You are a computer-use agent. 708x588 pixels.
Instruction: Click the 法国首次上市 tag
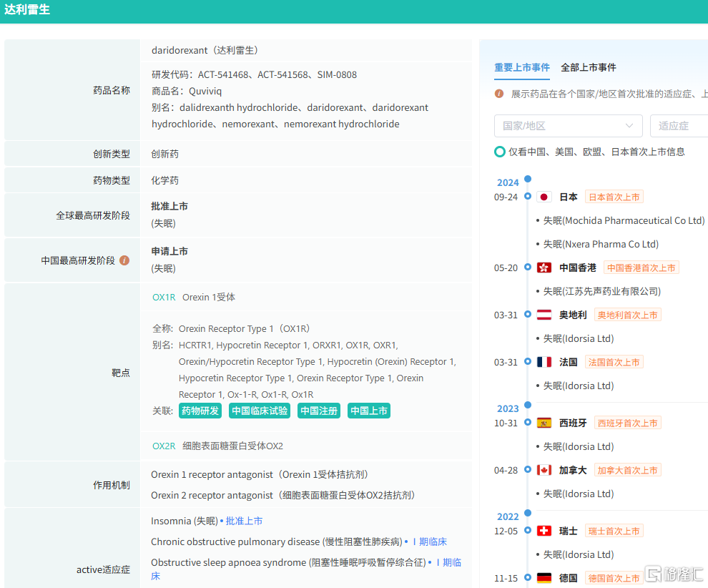point(614,362)
